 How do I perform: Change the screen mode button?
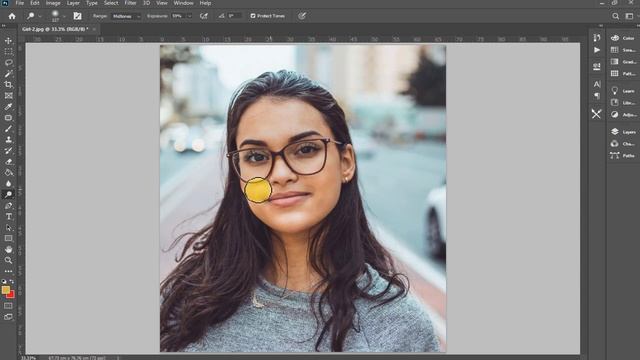click(8, 317)
